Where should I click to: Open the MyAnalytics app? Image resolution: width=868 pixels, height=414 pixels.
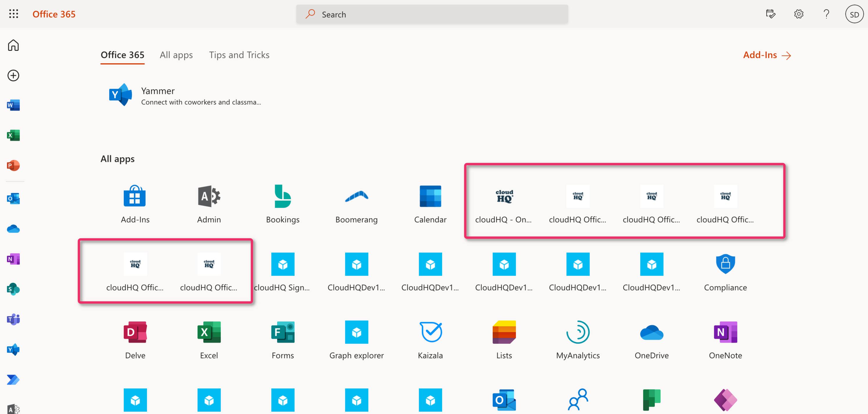pos(578,340)
